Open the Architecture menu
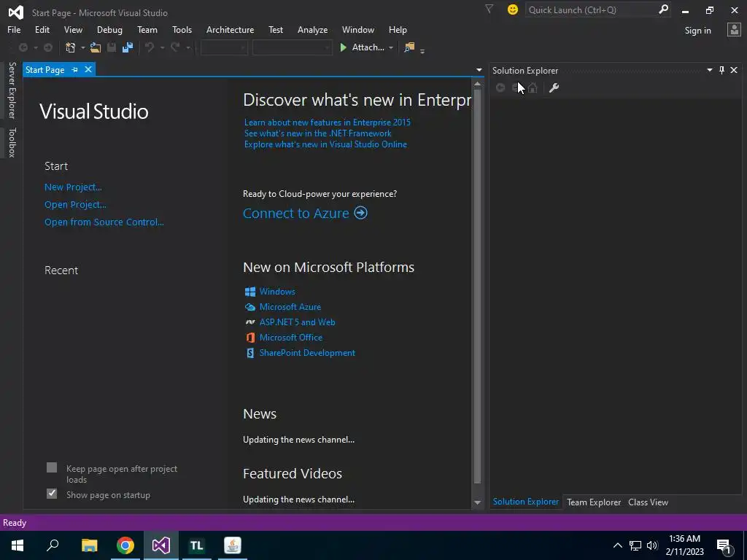 coord(230,29)
